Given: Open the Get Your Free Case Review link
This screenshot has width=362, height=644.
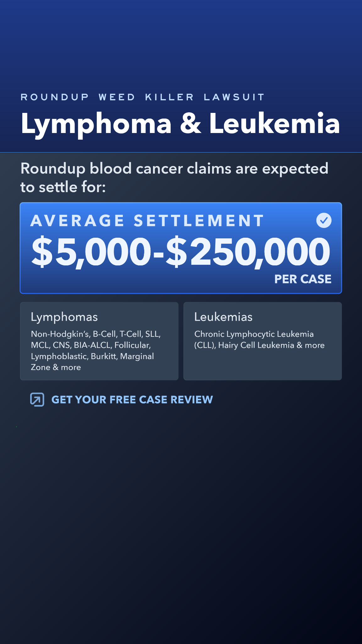Looking at the screenshot, I should click(x=132, y=400).
